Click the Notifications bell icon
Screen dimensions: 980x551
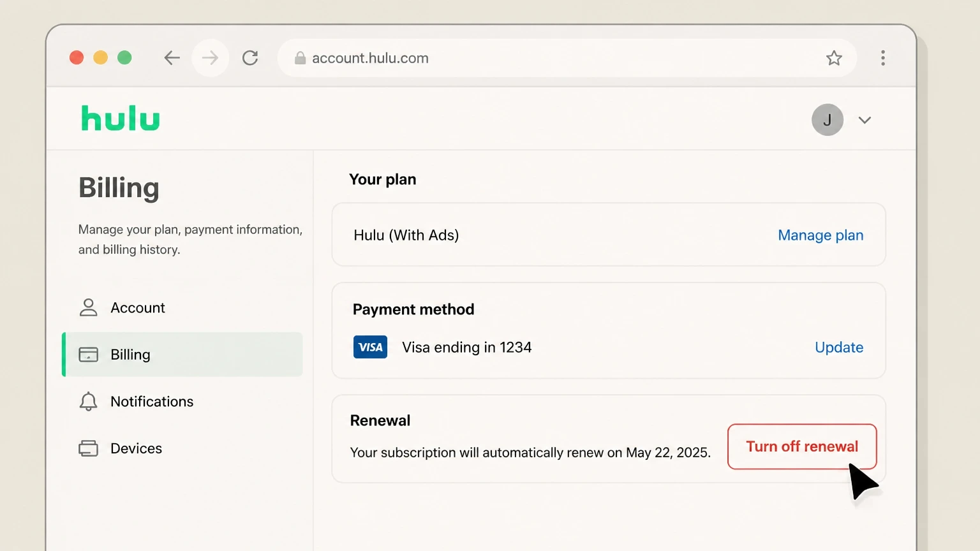click(x=88, y=401)
